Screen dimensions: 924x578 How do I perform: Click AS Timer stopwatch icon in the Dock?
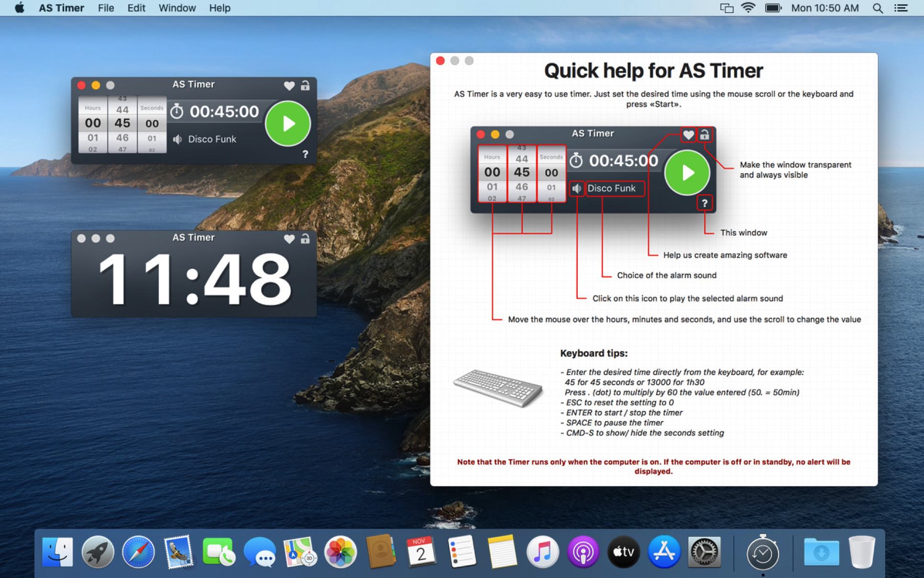tap(762, 553)
